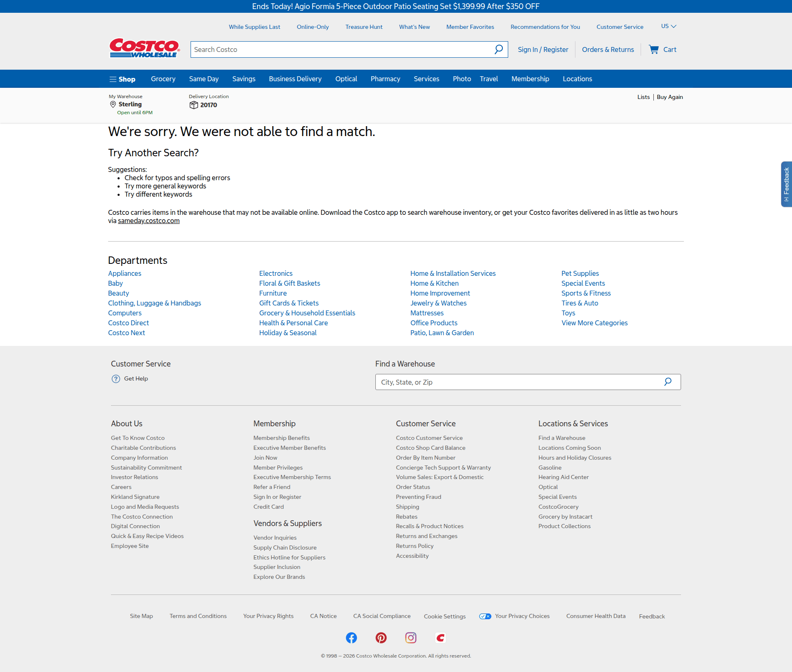
Task: Open the Jewelry & Watches department
Action: (438, 303)
